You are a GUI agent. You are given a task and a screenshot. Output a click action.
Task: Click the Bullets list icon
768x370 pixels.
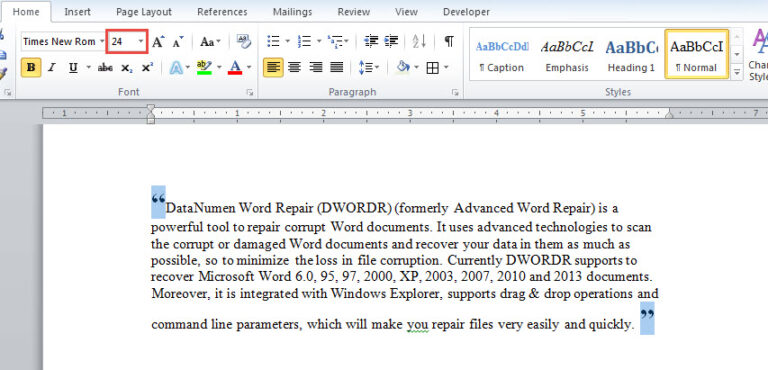[x=273, y=42]
